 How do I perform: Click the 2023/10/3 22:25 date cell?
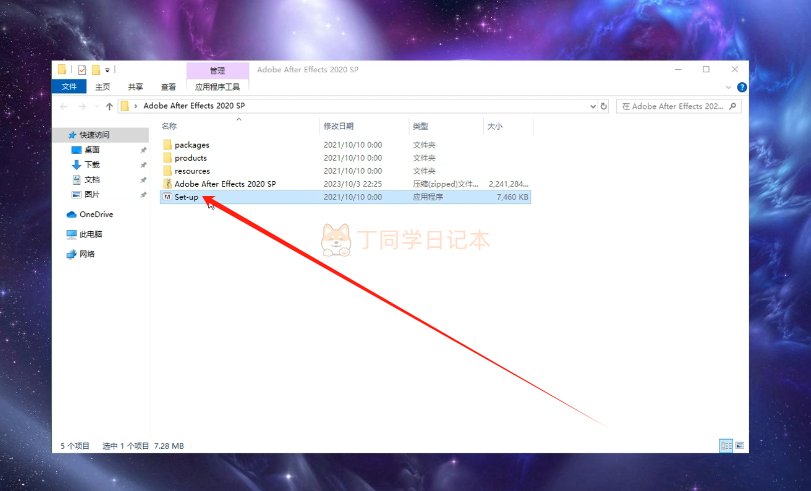pos(353,184)
